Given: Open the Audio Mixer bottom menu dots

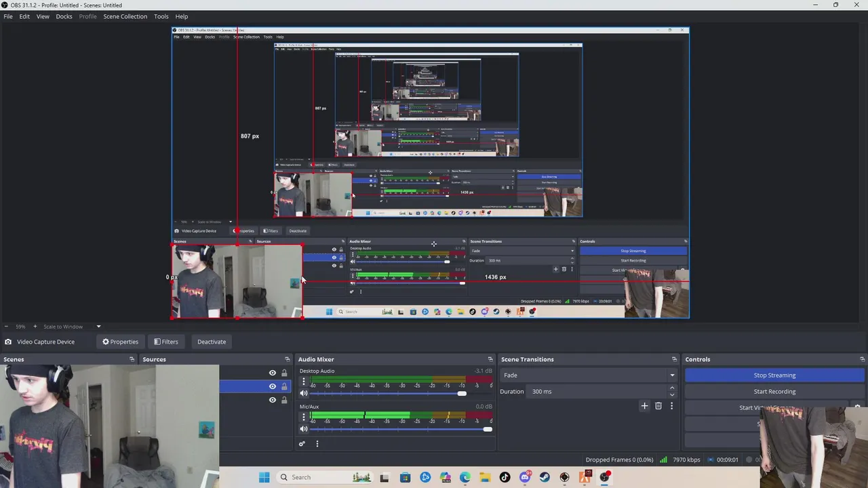Looking at the screenshot, I should (317, 444).
